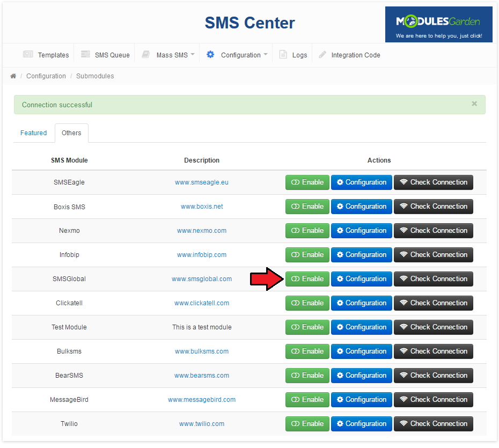Visit the www.twilio.com link
This screenshot has height=448, width=499.
point(202,424)
